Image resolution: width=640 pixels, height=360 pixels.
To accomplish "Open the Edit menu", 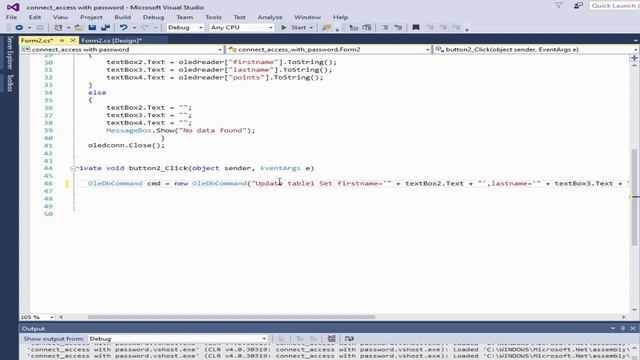I will click(x=35, y=17).
